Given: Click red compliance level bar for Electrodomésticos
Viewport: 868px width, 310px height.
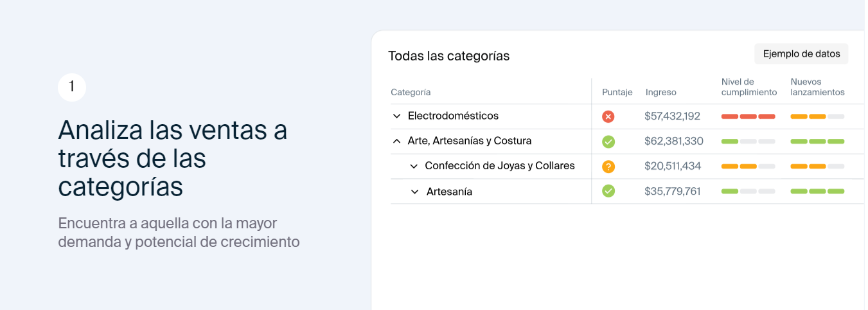Looking at the screenshot, I should (x=748, y=116).
